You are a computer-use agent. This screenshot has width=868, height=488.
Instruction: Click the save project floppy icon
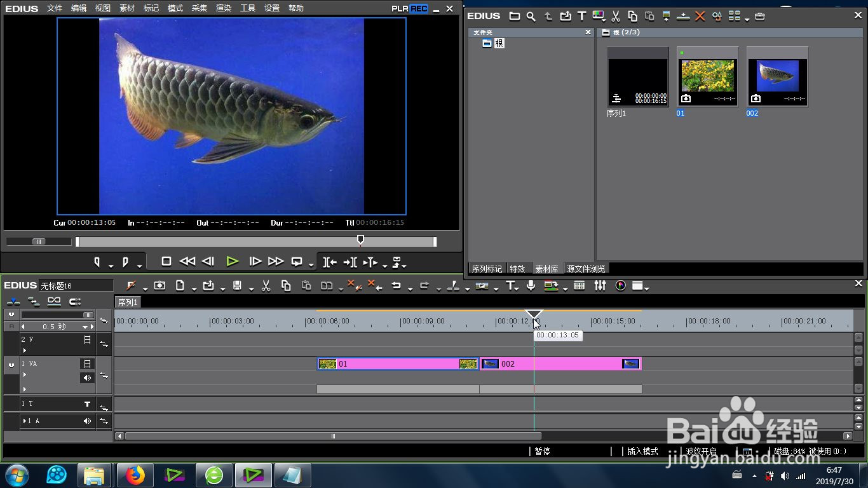pyautogui.click(x=237, y=286)
